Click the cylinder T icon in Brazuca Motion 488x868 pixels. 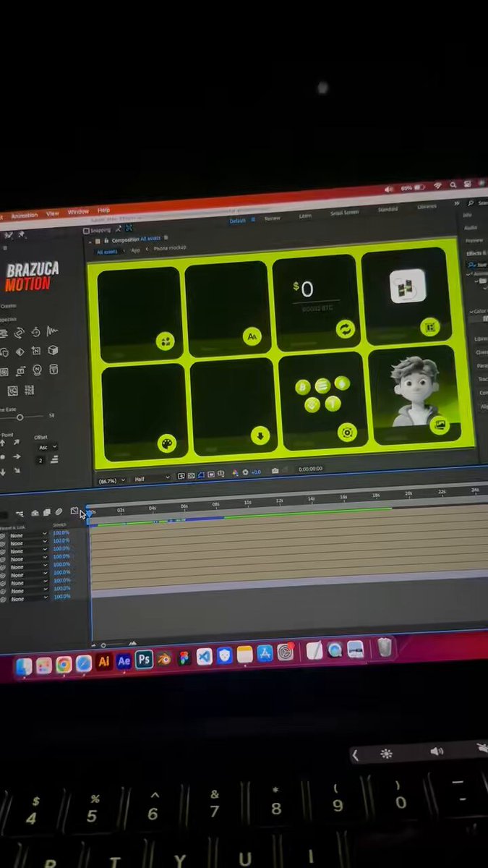click(53, 370)
